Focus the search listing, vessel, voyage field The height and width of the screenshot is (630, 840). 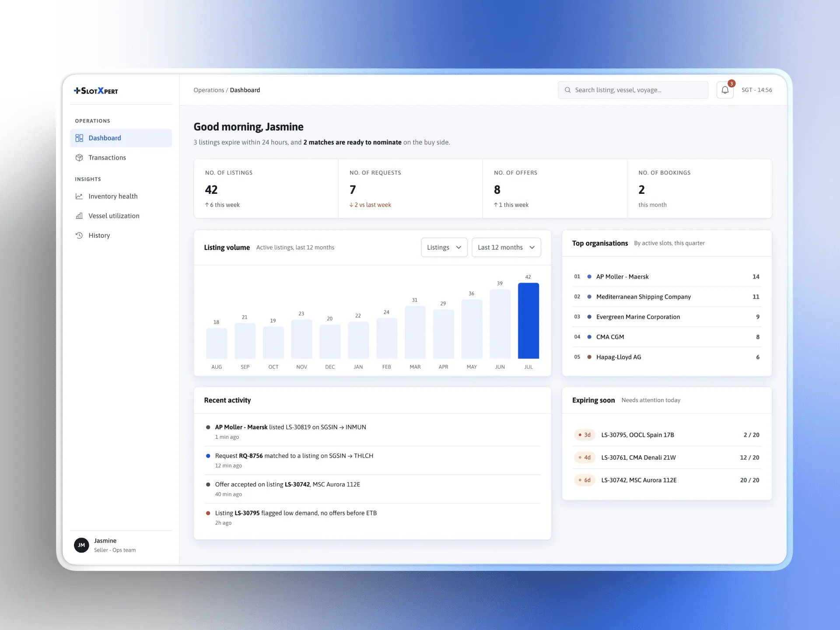pyautogui.click(x=633, y=90)
